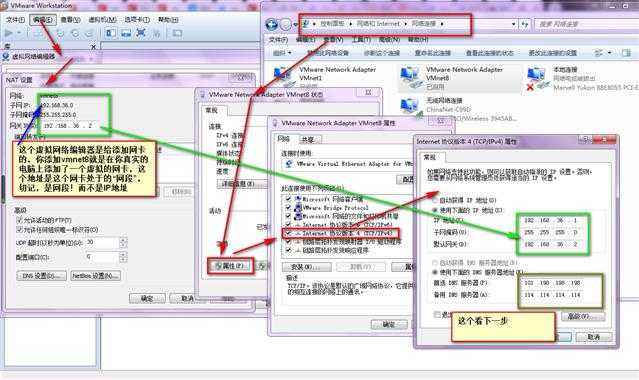Expand the 网络连接 breadcrumb arrow
The image size is (639, 380).
point(442,24)
